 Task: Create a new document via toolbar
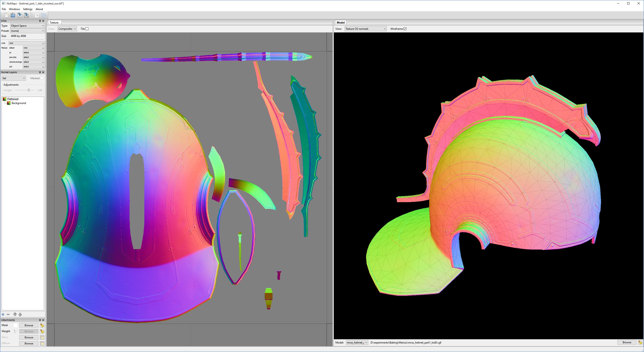tap(6, 15)
